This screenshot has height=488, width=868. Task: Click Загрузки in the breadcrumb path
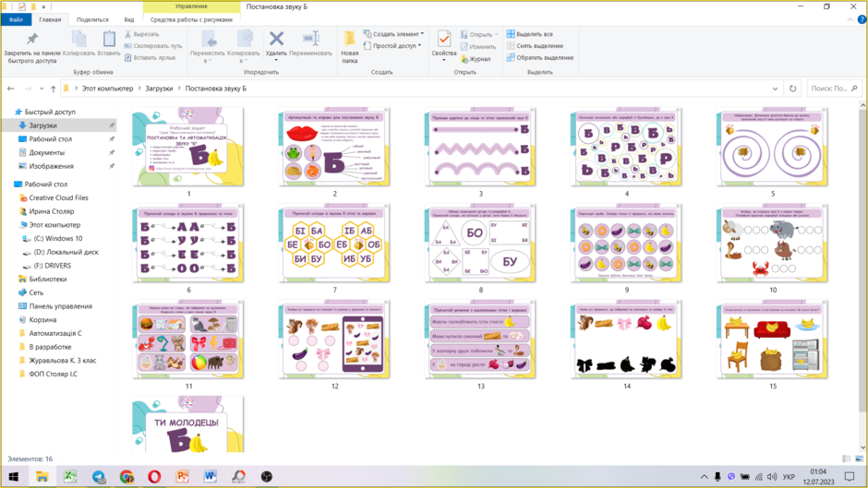point(159,89)
